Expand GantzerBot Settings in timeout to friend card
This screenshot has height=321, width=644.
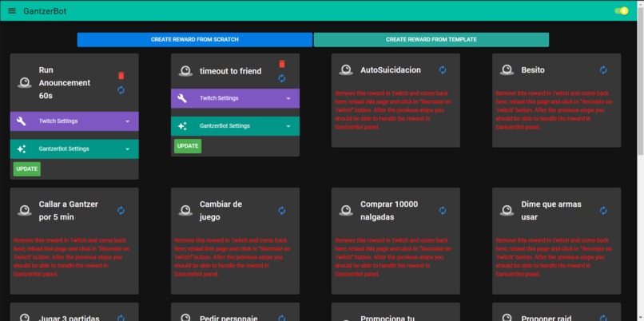(x=236, y=126)
